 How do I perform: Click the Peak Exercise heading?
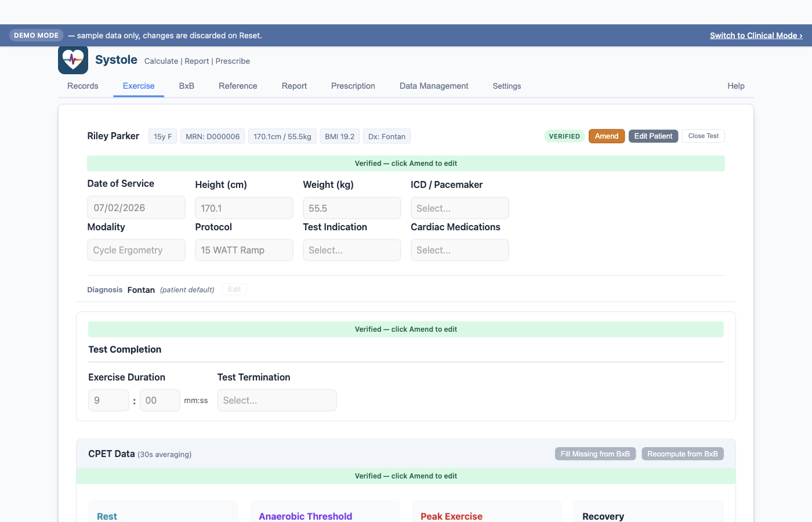(452, 516)
